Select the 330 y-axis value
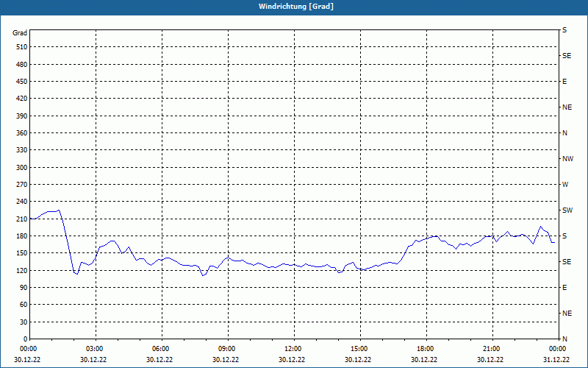This screenshot has width=588, height=368. click(x=22, y=150)
